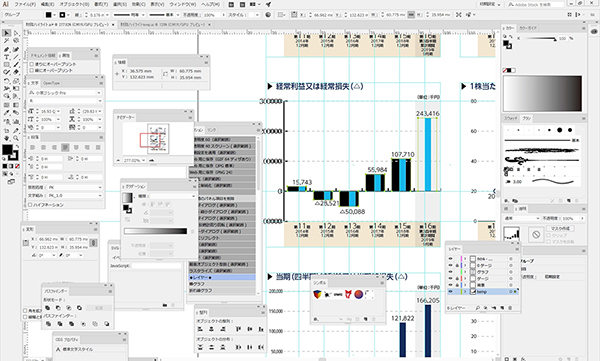Select the Pen tool in toolbox

pos(7,49)
